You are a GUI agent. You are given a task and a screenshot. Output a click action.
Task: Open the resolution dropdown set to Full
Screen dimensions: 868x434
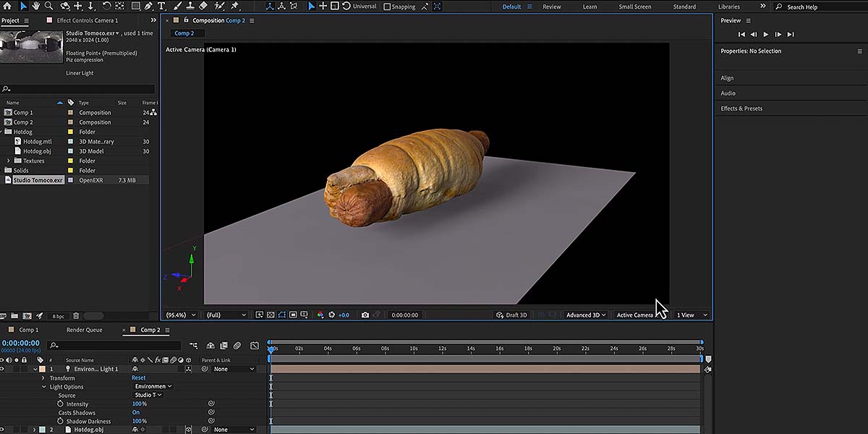click(x=226, y=315)
